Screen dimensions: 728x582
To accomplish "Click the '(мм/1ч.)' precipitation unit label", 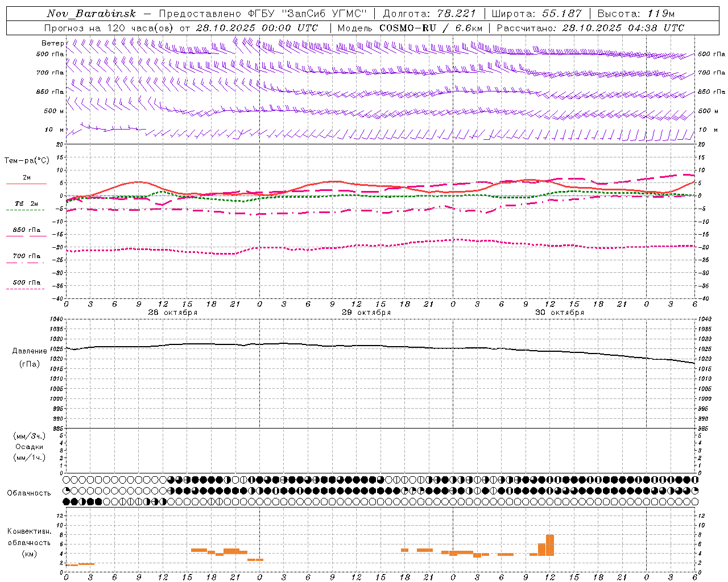I will (30, 458).
